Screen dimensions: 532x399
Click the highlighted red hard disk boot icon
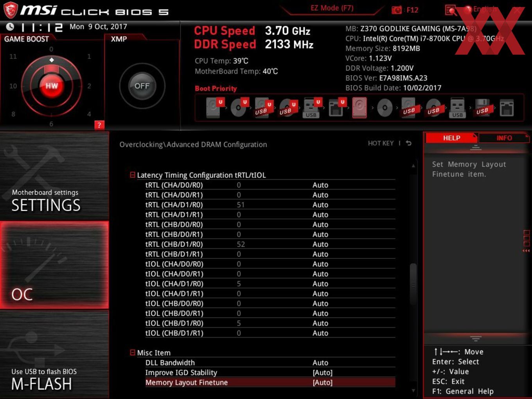pos(359,108)
